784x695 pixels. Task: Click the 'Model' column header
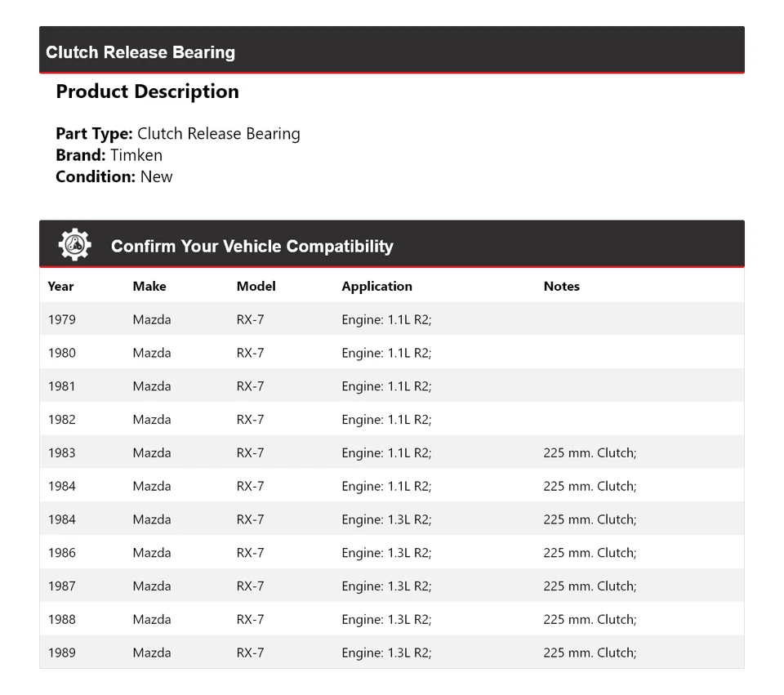click(256, 286)
